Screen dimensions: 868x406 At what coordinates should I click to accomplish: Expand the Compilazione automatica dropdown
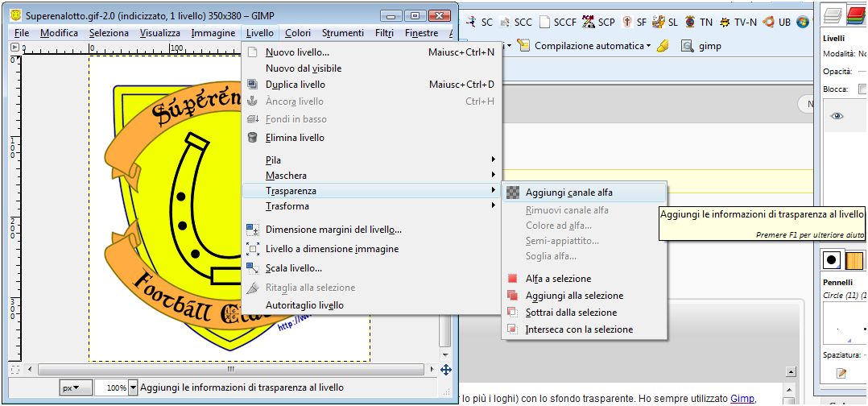(648, 46)
